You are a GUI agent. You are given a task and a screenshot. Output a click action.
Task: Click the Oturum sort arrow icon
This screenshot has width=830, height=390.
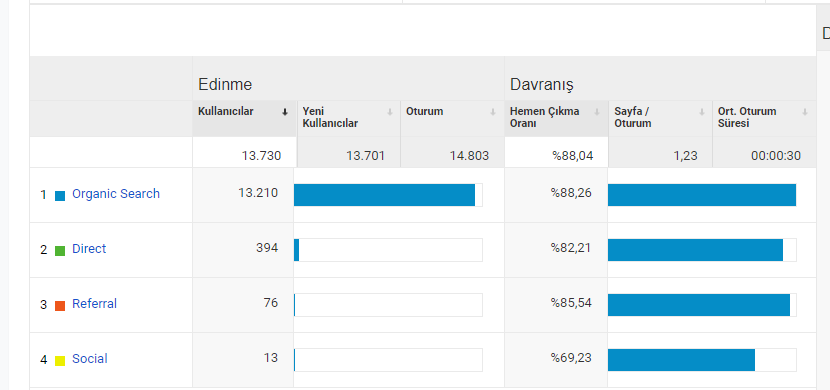pos(493,112)
